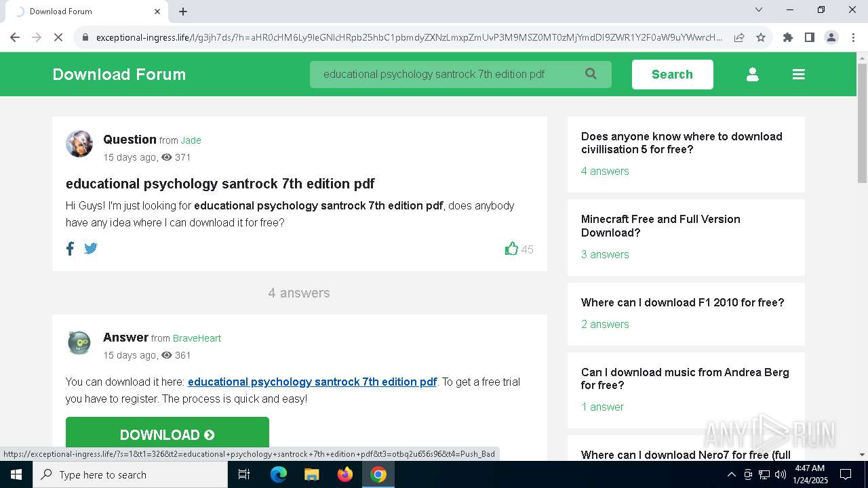Click the browser forward arrow
Viewport: 868px width, 488px height.
point(37,37)
